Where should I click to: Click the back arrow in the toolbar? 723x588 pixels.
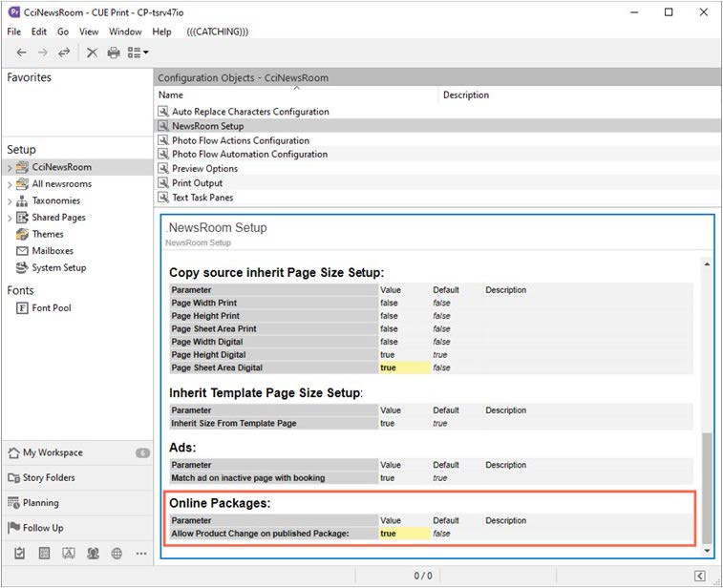[21, 52]
